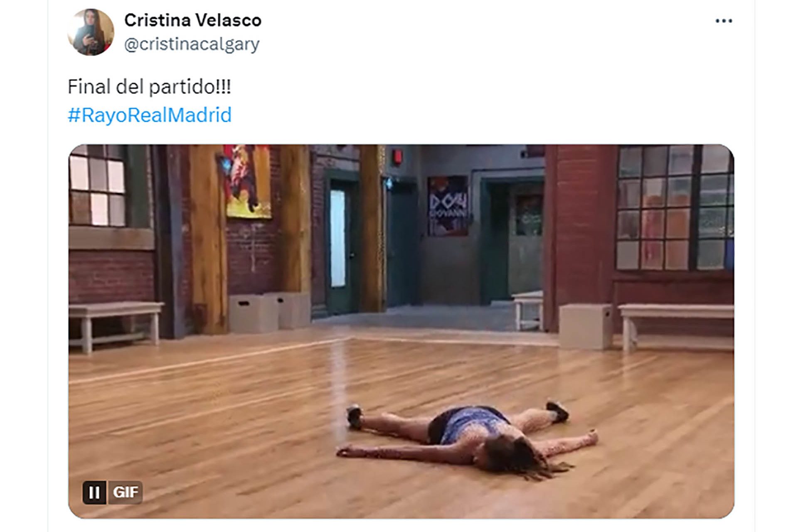
Task: Click the red fire alarm on the wall
Action: pos(397,157)
